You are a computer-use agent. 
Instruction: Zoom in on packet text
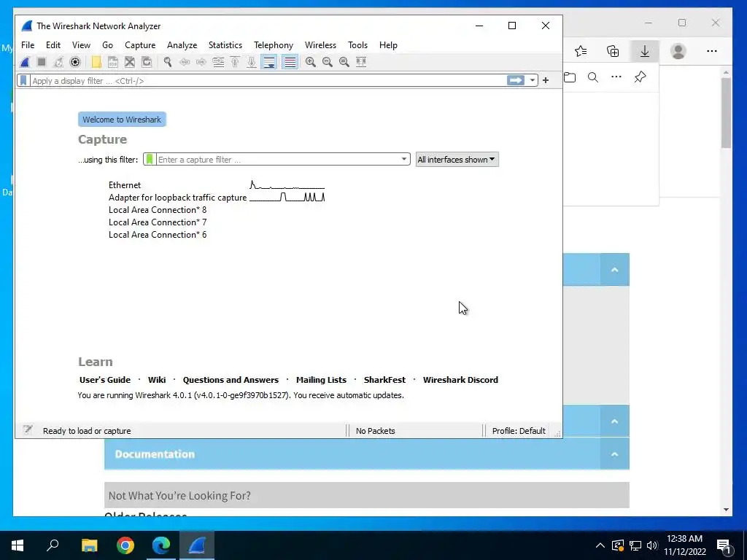point(311,62)
